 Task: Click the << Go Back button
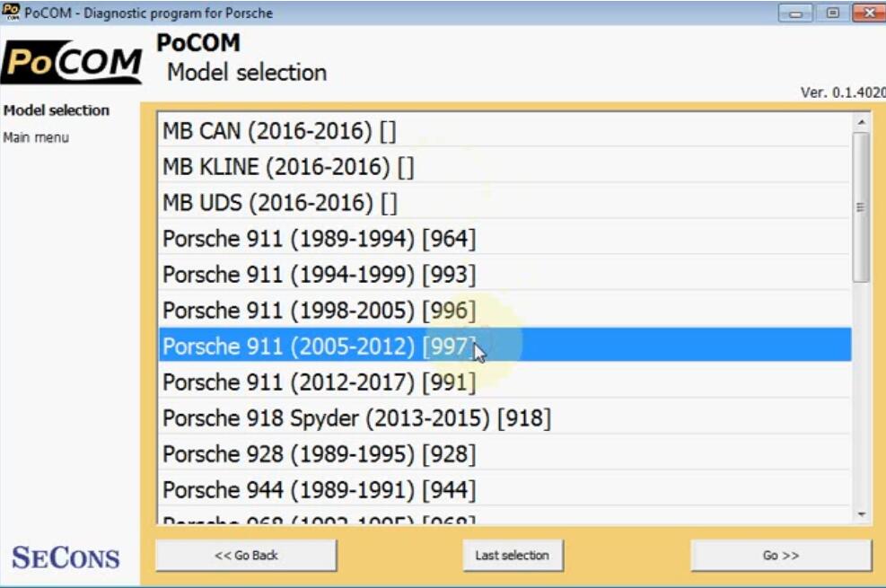(246, 556)
